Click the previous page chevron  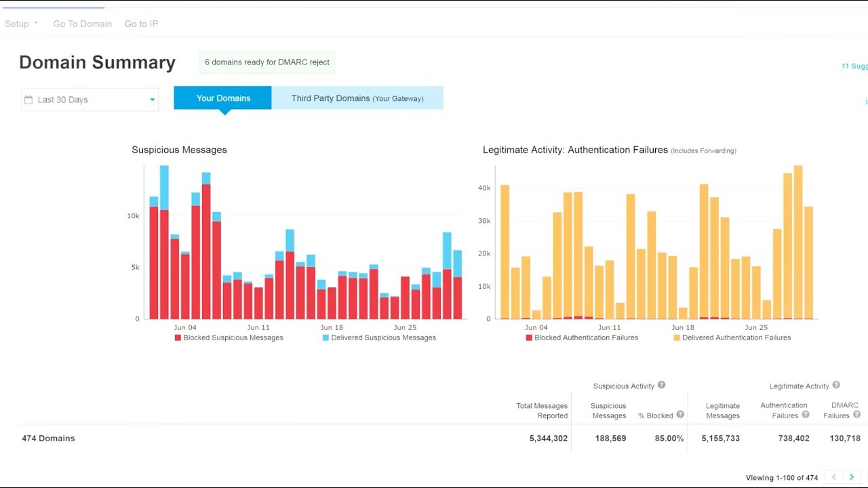click(x=833, y=476)
